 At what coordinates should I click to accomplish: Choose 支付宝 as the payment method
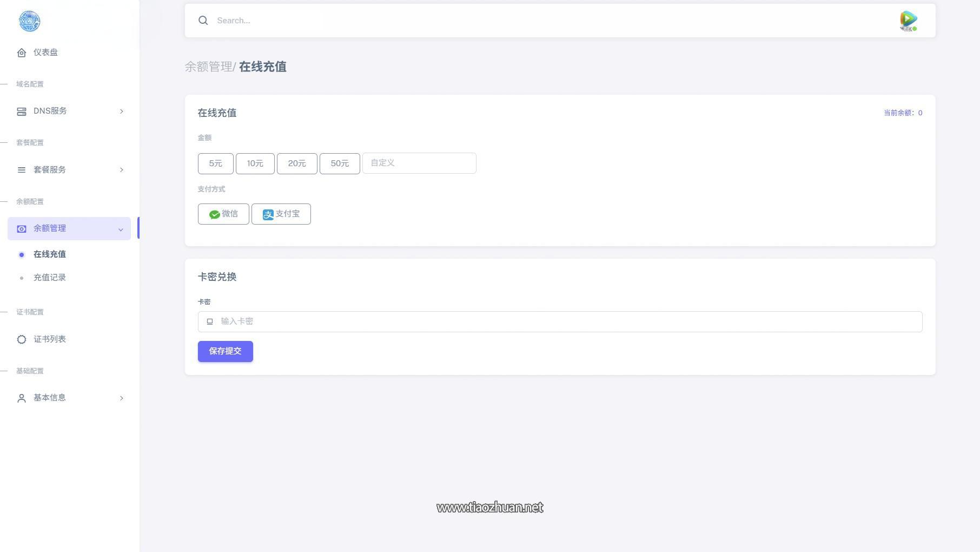coord(281,214)
